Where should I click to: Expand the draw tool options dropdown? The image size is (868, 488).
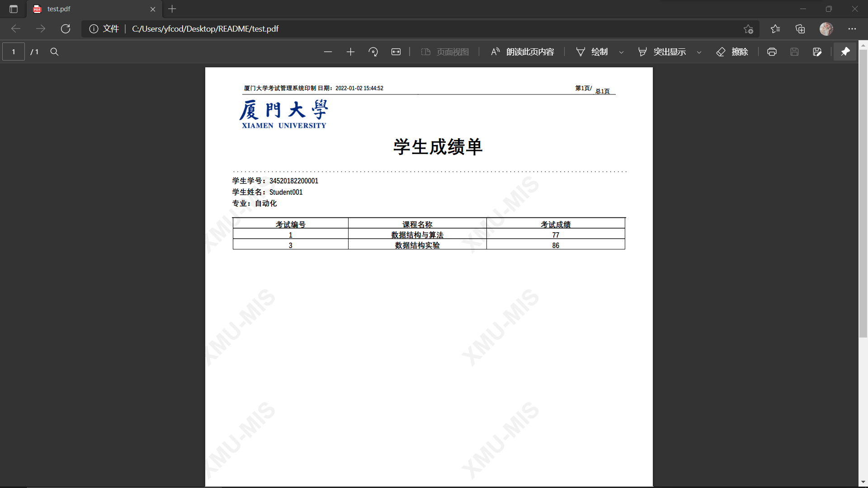point(622,52)
